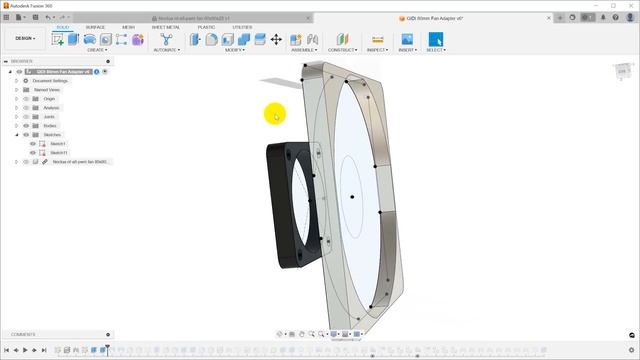This screenshot has width=640, height=360.
Task: Open the data panel grid icon
Action: [6, 17]
